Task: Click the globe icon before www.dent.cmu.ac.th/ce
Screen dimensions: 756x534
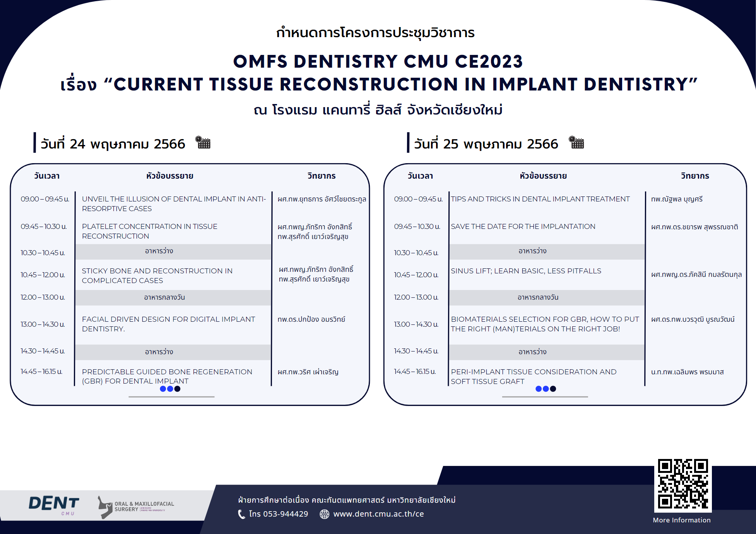Action: (324, 514)
